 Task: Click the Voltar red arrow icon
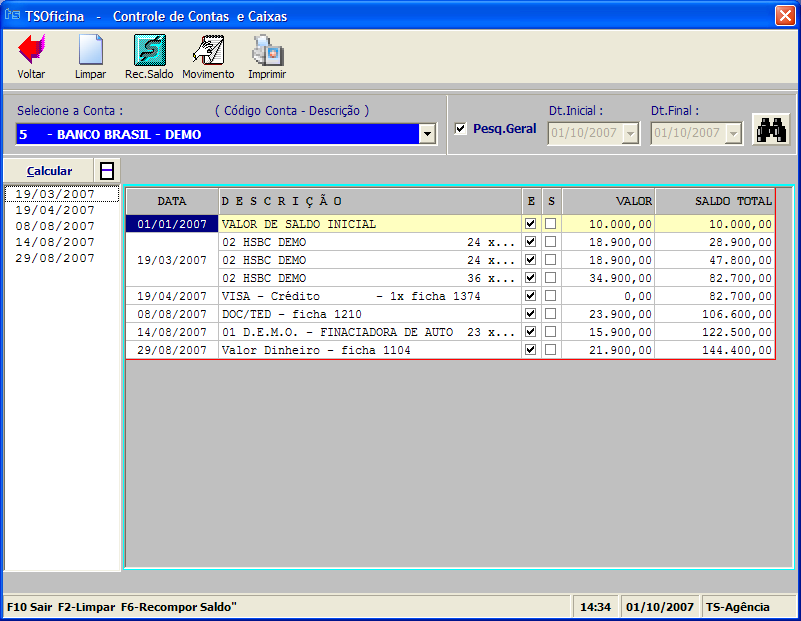[x=32, y=50]
